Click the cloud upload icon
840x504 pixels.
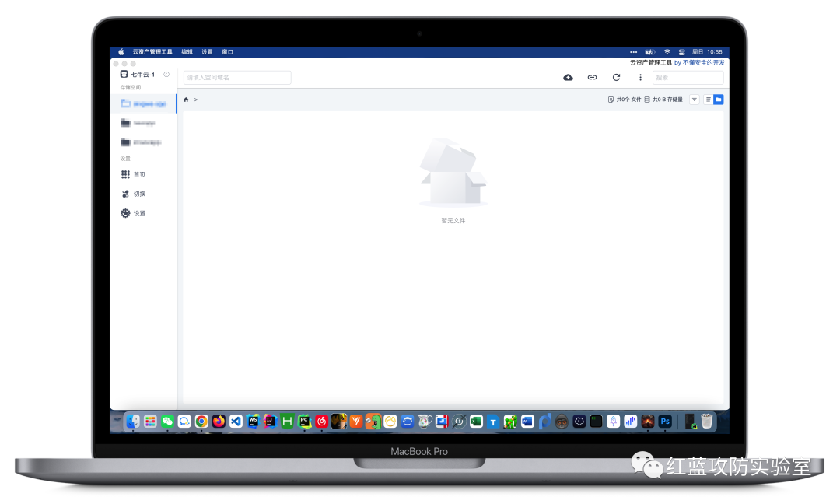[568, 78]
